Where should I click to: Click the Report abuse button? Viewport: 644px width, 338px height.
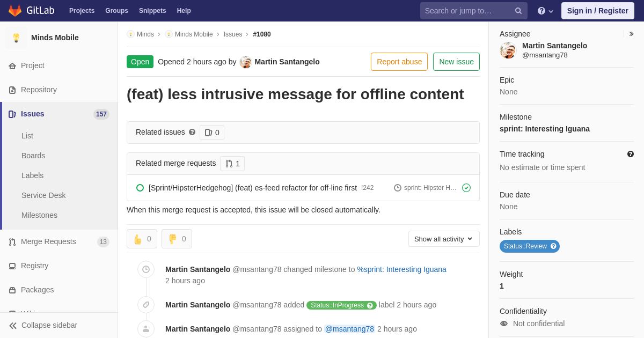click(x=399, y=62)
